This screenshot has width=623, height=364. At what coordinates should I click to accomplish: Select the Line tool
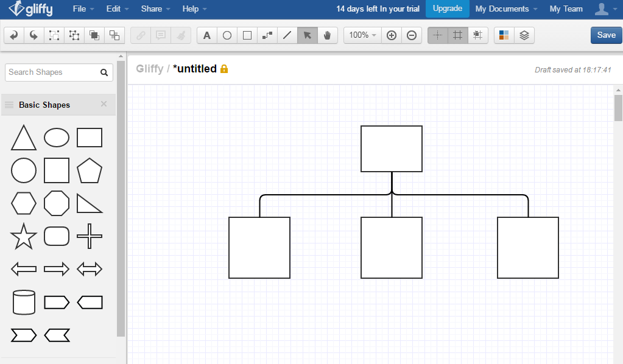click(x=287, y=35)
